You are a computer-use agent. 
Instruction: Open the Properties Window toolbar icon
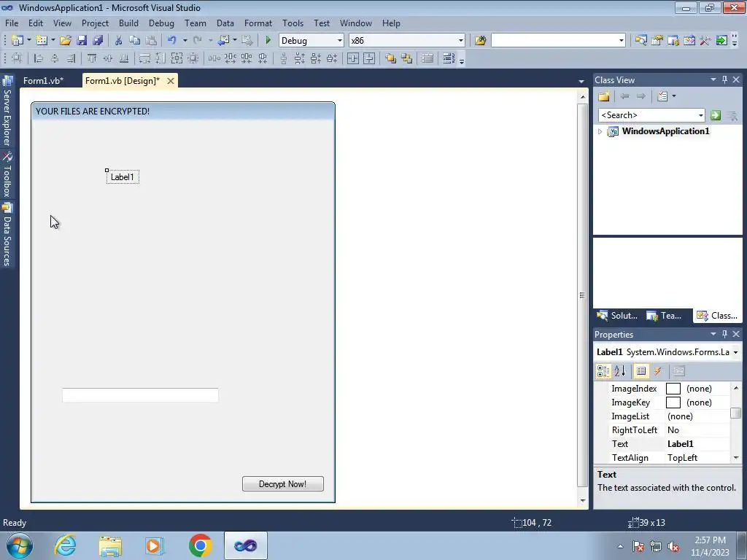point(657,41)
